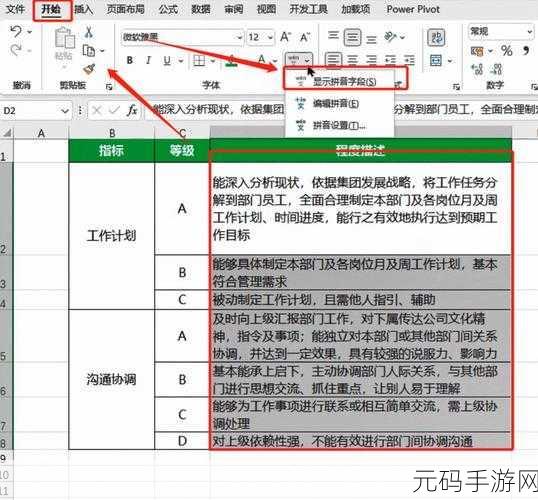Click the cell borders icon
The height and width of the screenshot is (500, 538).
point(199,61)
